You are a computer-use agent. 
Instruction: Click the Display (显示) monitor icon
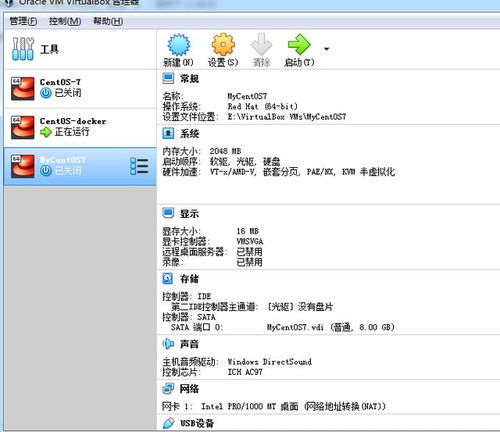(x=168, y=213)
